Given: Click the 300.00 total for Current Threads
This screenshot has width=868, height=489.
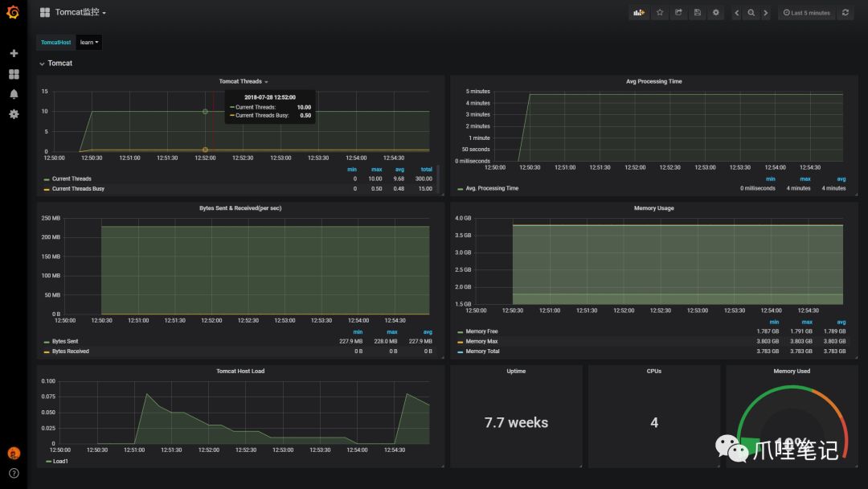Looking at the screenshot, I should click(424, 179).
